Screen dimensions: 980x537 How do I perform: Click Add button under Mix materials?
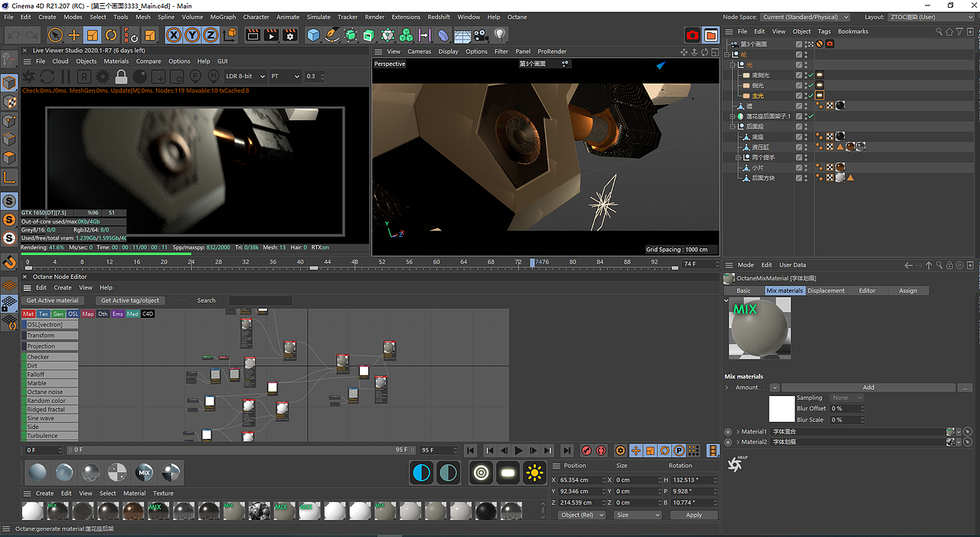click(x=868, y=388)
